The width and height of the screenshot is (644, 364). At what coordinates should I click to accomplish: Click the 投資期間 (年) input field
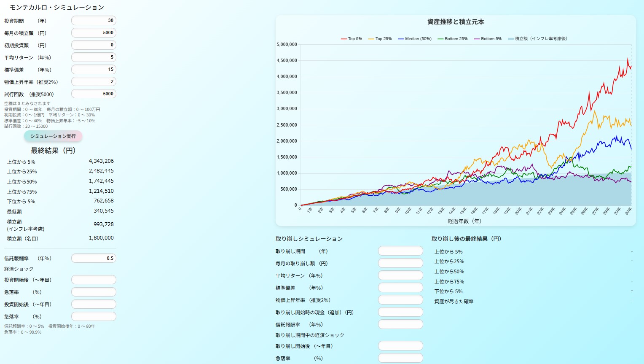tap(94, 21)
